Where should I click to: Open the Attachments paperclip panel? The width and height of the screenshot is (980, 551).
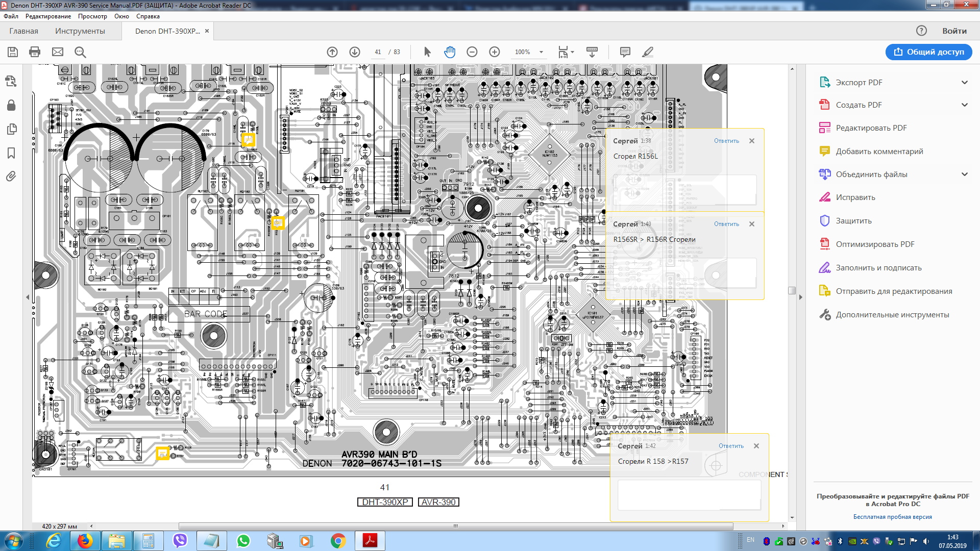pos(11,177)
